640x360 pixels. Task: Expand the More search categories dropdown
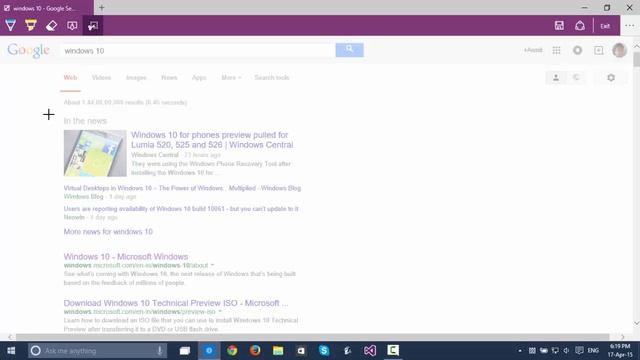pyautogui.click(x=231, y=78)
